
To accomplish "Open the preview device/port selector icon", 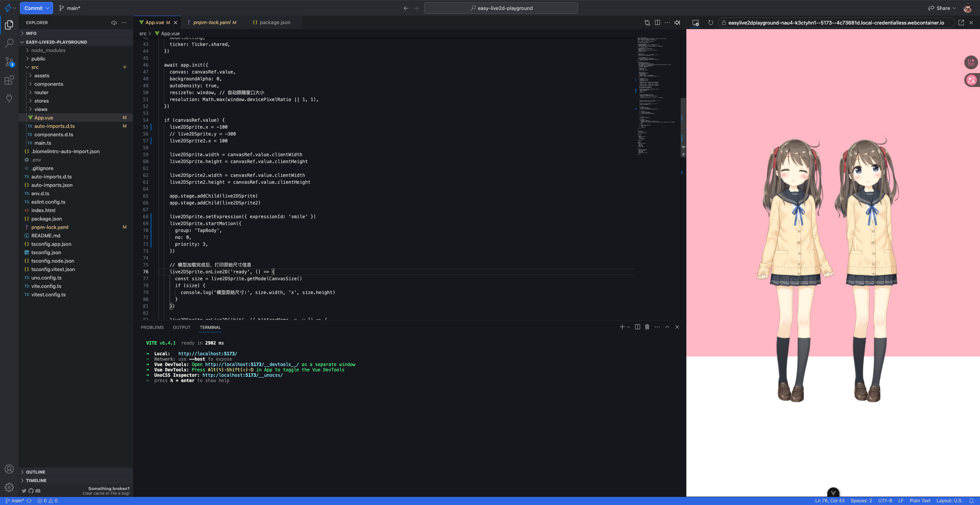I will tap(696, 23).
